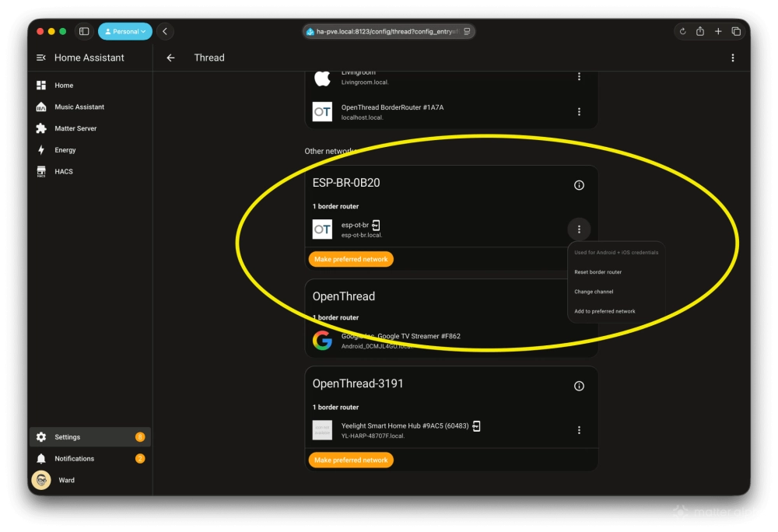Click the Google TV Streamer #F862 logo
Image resolution: width=778 pixels, height=532 pixels.
tap(322, 341)
